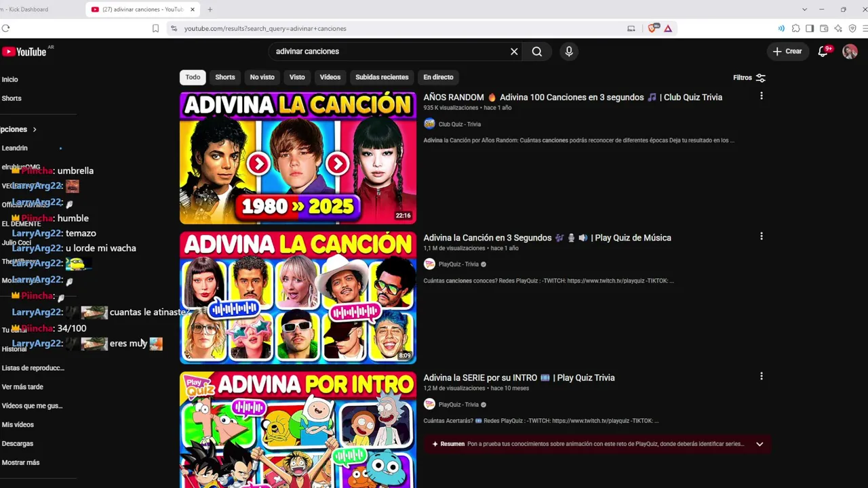868x488 pixels.
Task: Open Shorts in the sidebar
Action: (12, 98)
